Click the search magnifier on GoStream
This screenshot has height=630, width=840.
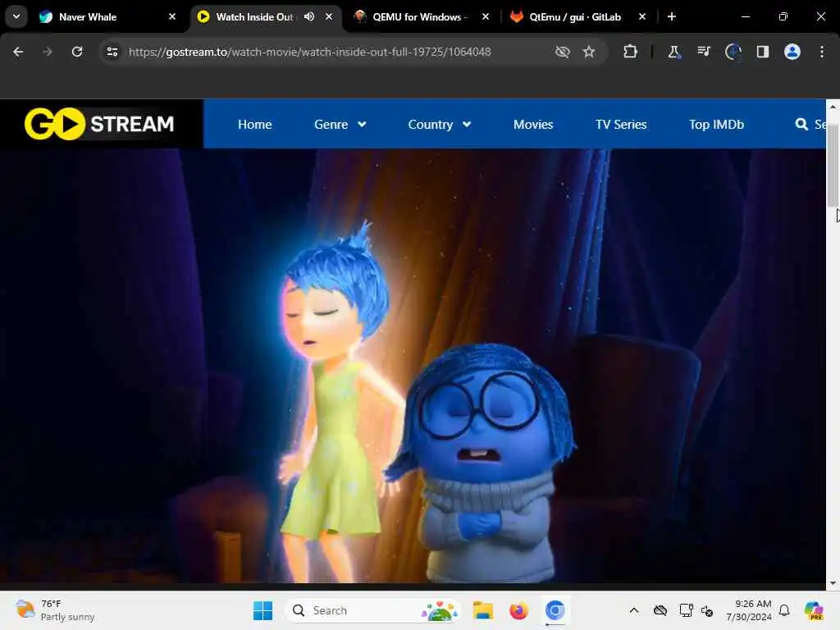(801, 125)
